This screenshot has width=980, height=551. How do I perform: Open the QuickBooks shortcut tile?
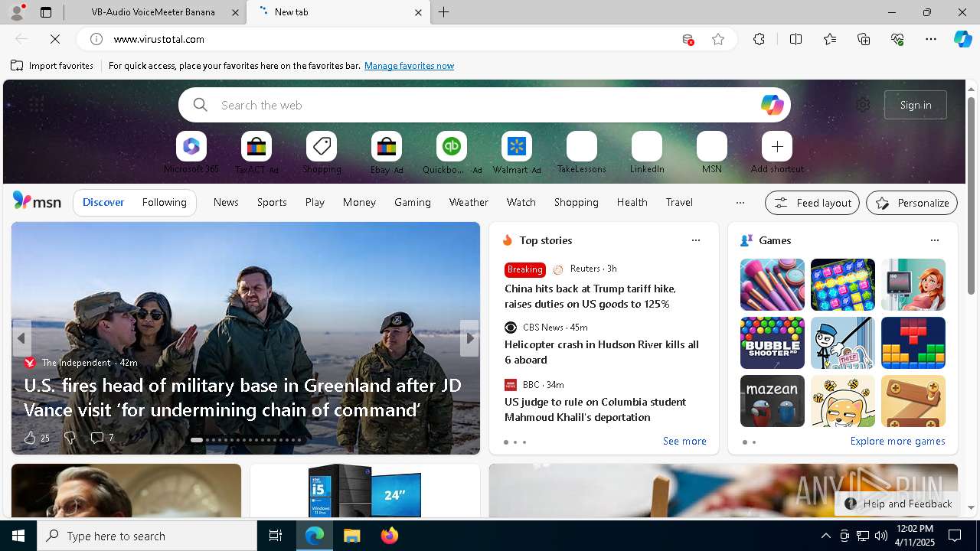pos(452,146)
